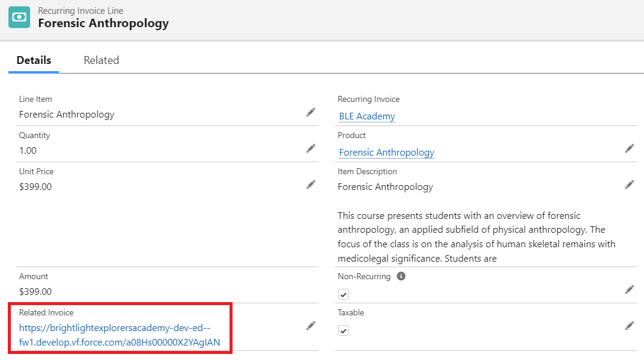Show Non-Recurring info tooltip icon
The height and width of the screenshot is (360, 644).
(x=401, y=277)
